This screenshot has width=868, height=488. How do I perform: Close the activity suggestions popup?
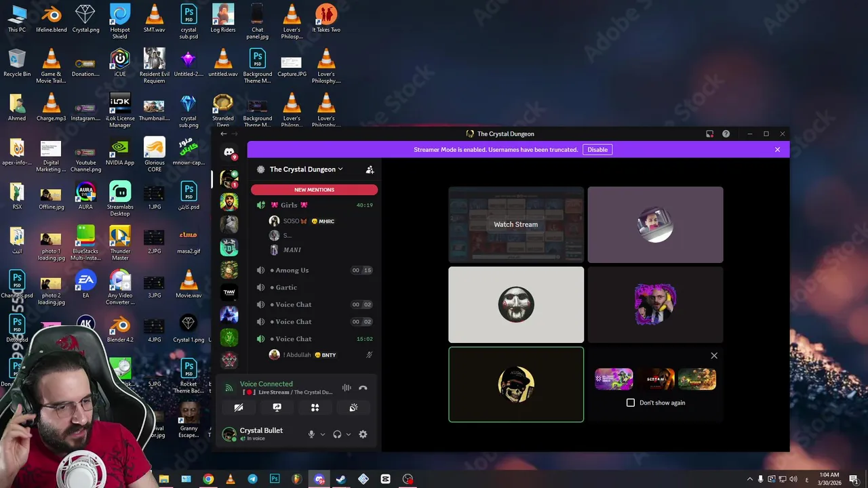713,356
